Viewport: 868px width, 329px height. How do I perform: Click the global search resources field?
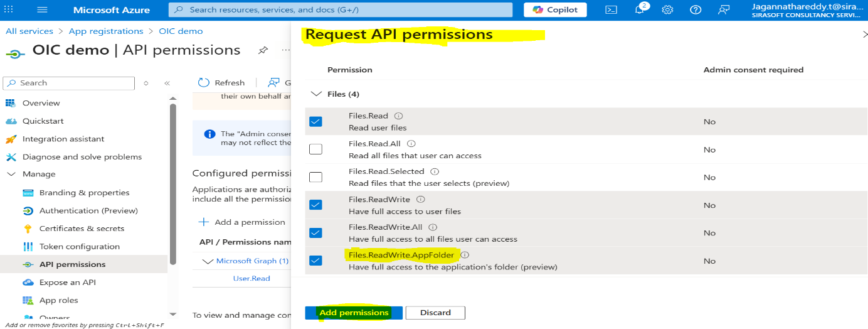341,9
